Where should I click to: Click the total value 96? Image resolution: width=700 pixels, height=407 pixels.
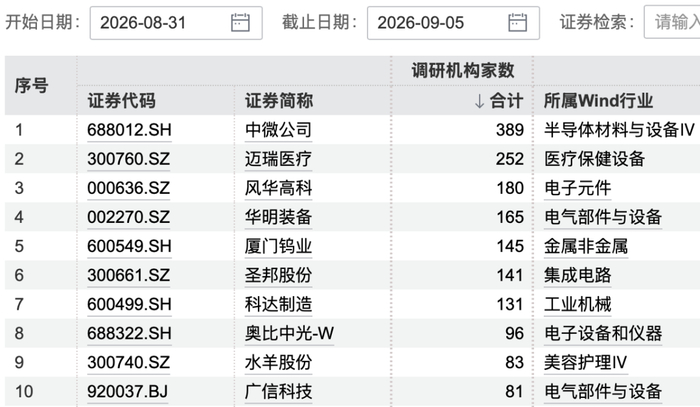click(x=514, y=333)
